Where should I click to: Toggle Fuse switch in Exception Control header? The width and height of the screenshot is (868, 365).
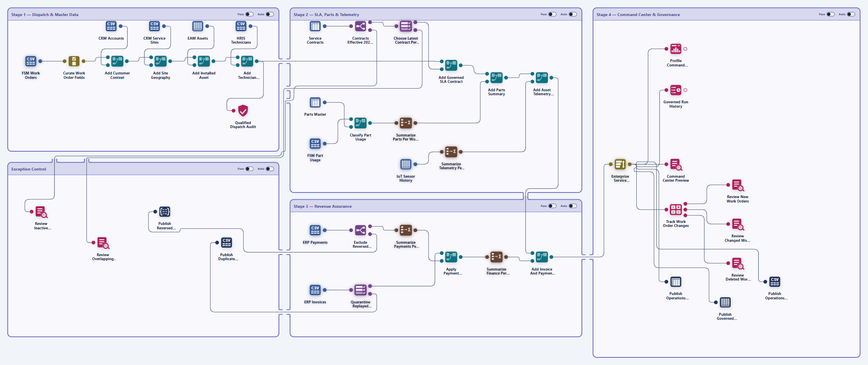[249, 169]
